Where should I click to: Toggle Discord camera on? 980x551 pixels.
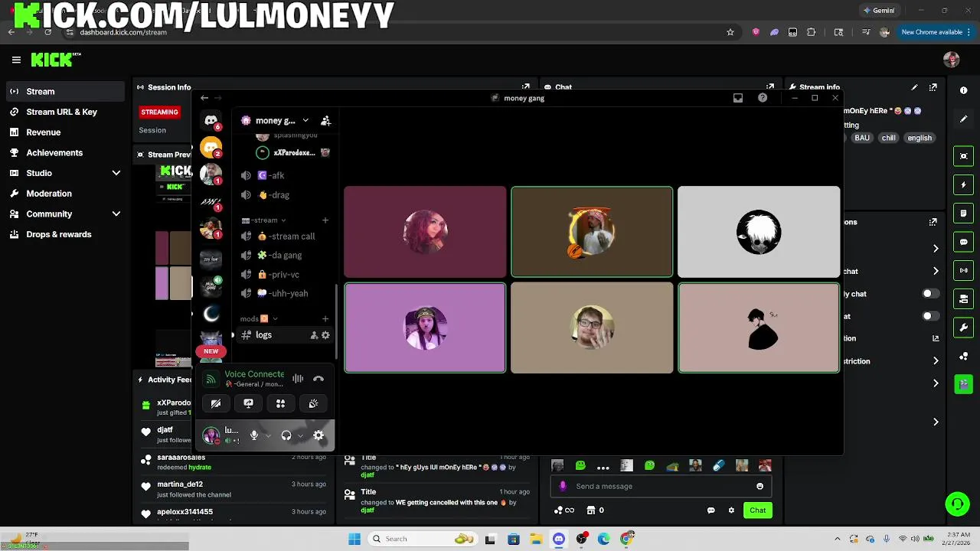point(216,403)
